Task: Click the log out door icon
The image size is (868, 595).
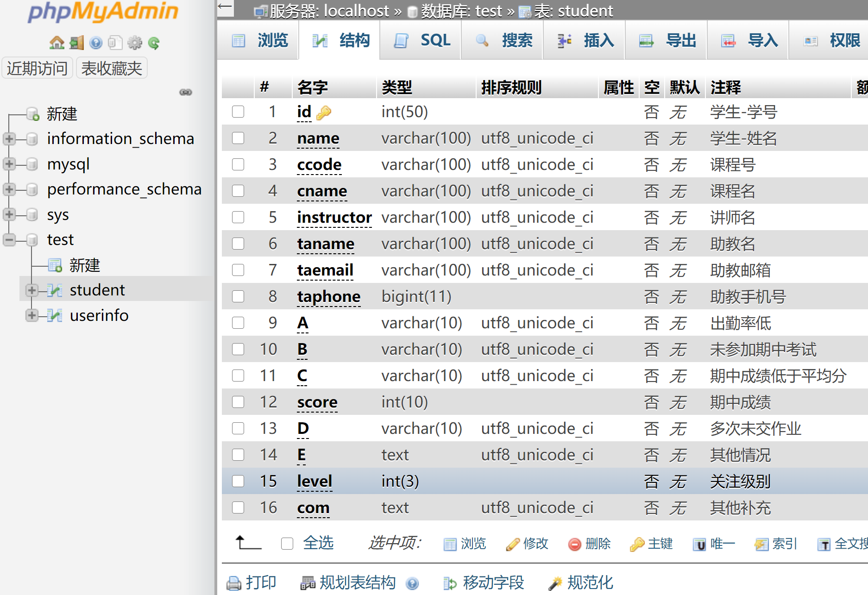Action: [76, 43]
